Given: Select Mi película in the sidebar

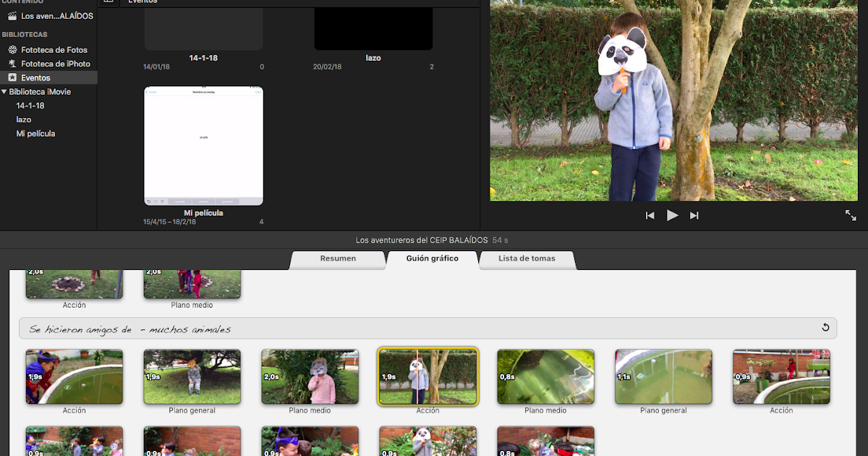Looking at the screenshot, I should click(35, 133).
